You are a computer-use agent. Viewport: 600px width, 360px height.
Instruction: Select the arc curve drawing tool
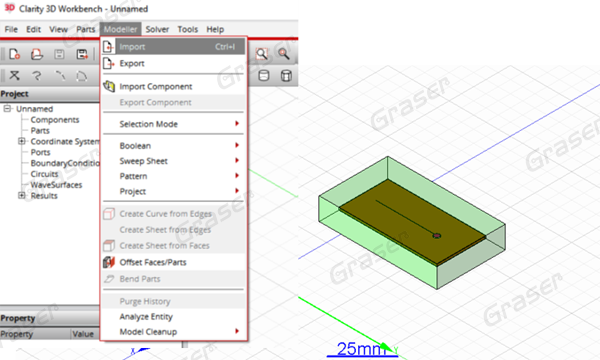pyautogui.click(x=59, y=76)
